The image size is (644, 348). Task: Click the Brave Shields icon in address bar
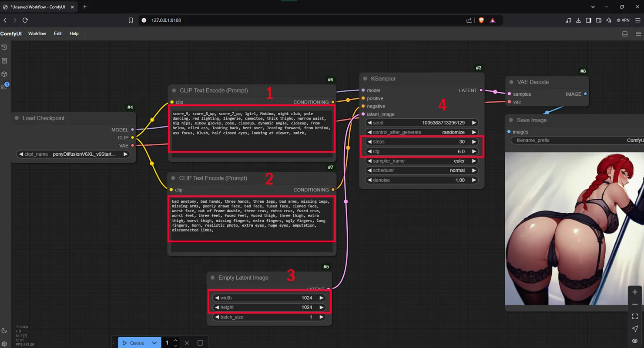481,20
